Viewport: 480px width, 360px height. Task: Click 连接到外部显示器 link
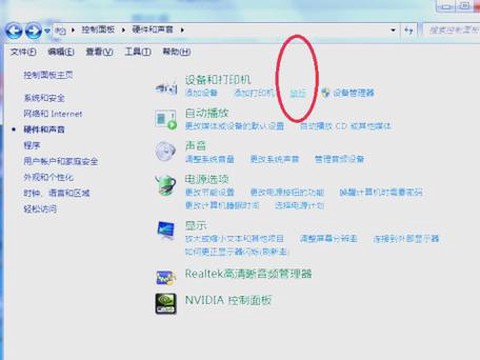406,239
